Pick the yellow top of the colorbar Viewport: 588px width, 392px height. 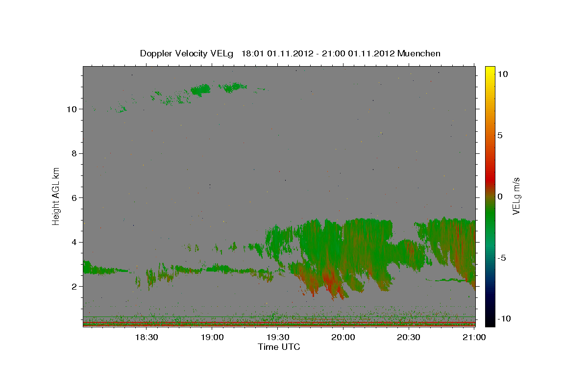490,71
